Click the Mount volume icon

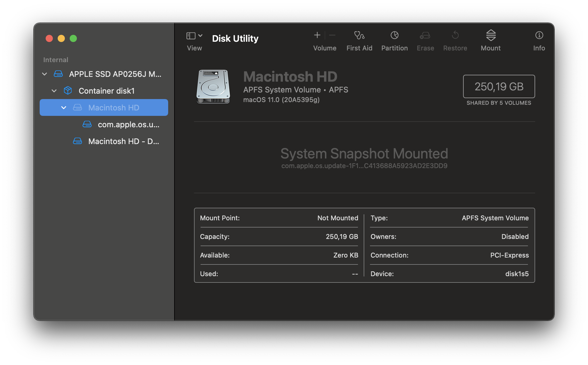point(491,35)
